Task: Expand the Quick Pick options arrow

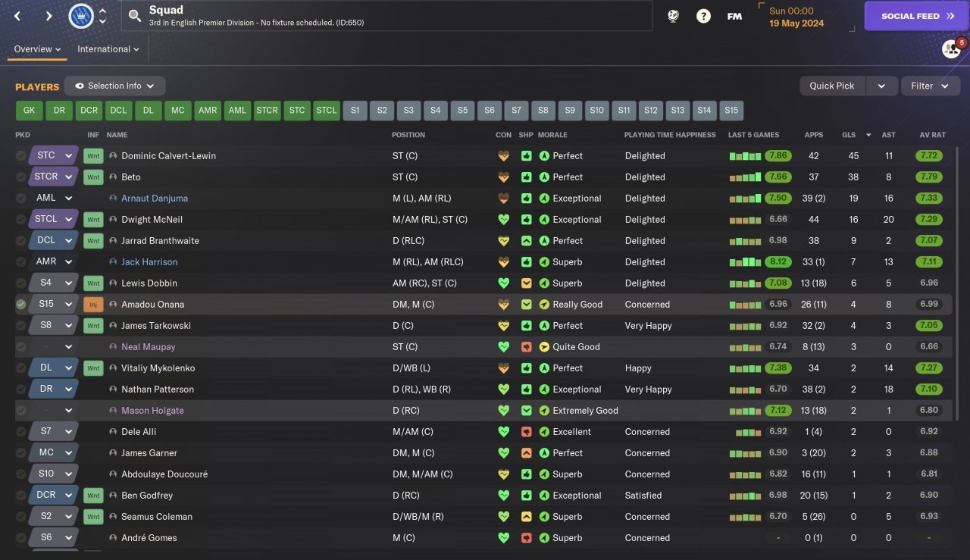Action: 882,86
